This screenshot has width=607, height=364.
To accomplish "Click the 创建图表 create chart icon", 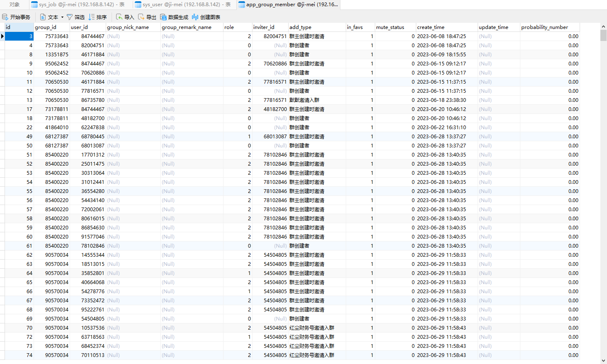I will 195,17.
